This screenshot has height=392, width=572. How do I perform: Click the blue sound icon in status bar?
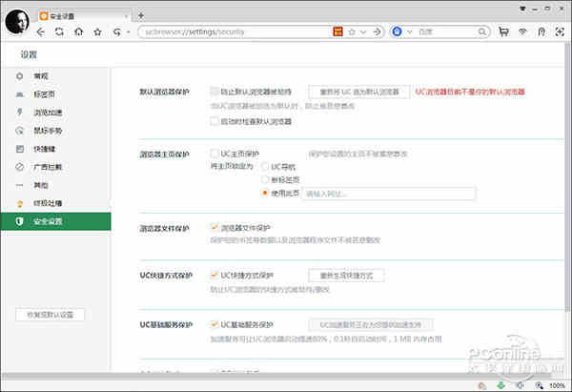click(520, 385)
